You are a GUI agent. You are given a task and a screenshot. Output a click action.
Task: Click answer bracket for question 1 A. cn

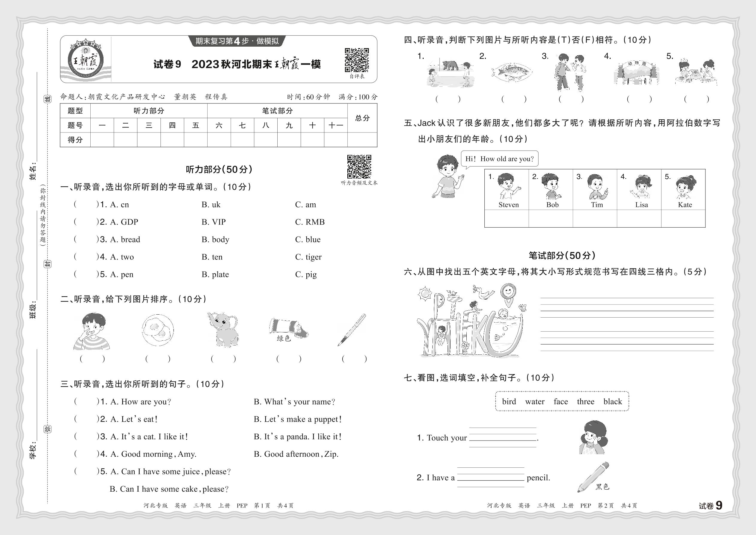86,205
